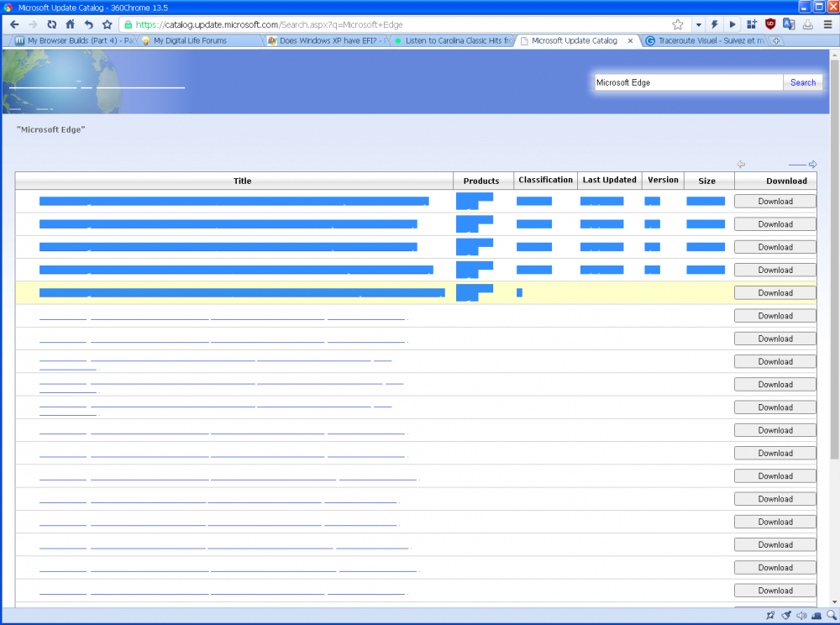Click the vertical scrollbar down arrow
The height and width of the screenshot is (625, 840).
[834, 601]
